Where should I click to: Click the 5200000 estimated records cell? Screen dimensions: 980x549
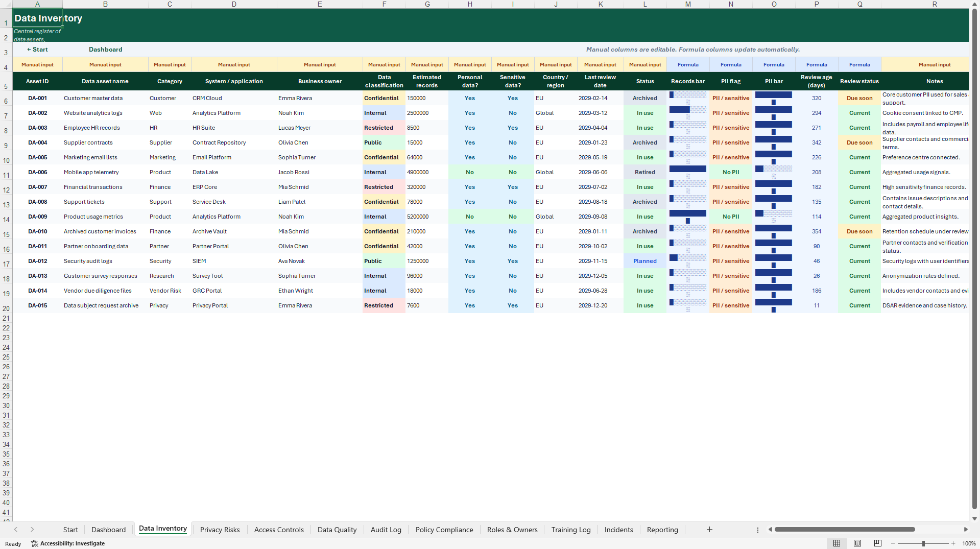point(427,217)
